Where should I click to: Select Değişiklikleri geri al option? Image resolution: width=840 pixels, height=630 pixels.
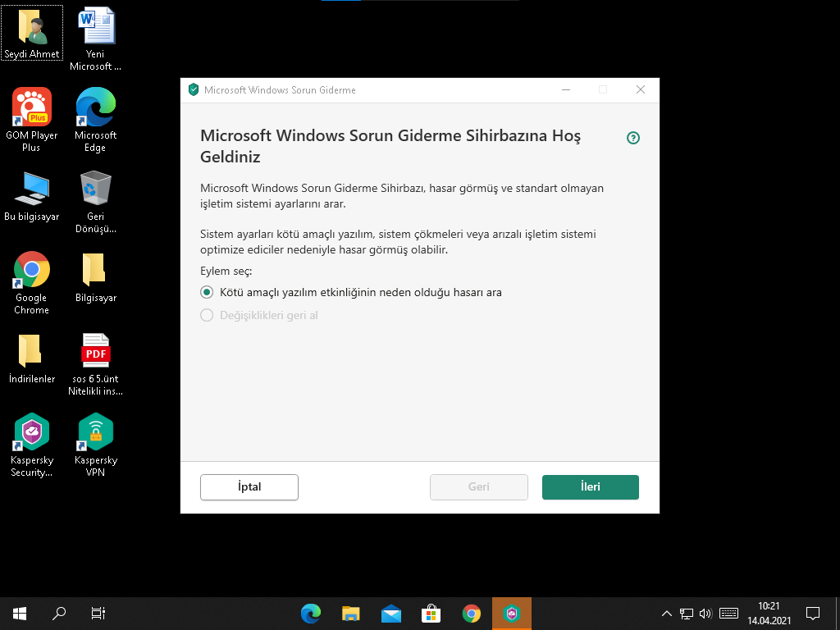click(x=259, y=316)
